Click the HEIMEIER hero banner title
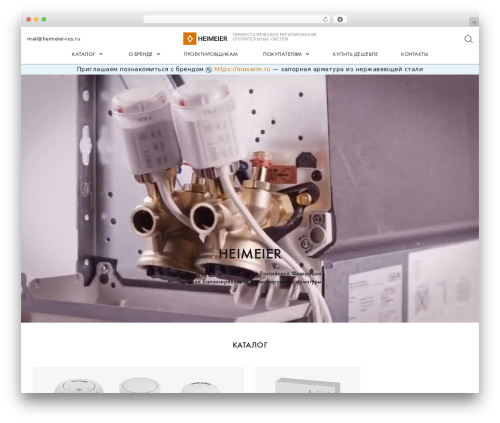This screenshot has width=500, height=423. (250, 254)
